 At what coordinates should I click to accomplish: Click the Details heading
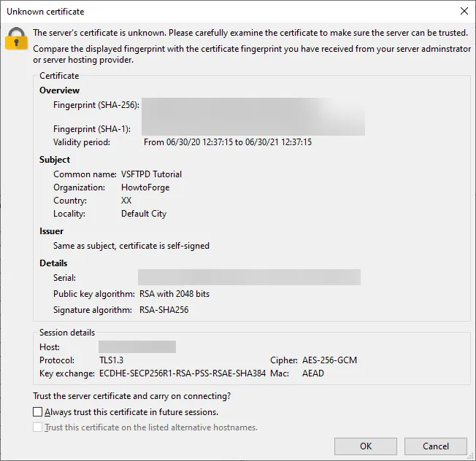click(x=53, y=263)
